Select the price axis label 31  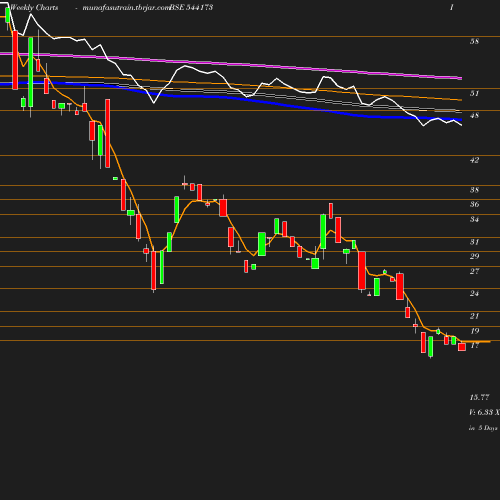474,242
